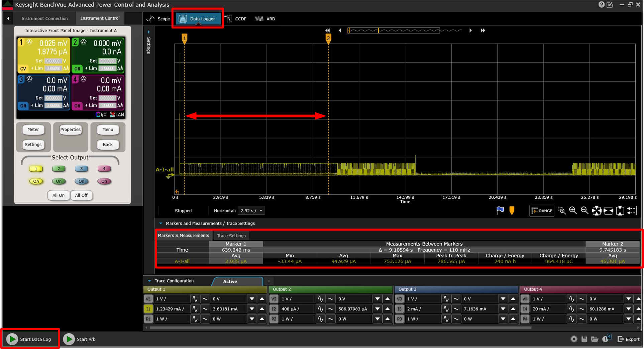Click the save disk icon
Viewport: 644px width, 349px height.
[x=584, y=339]
